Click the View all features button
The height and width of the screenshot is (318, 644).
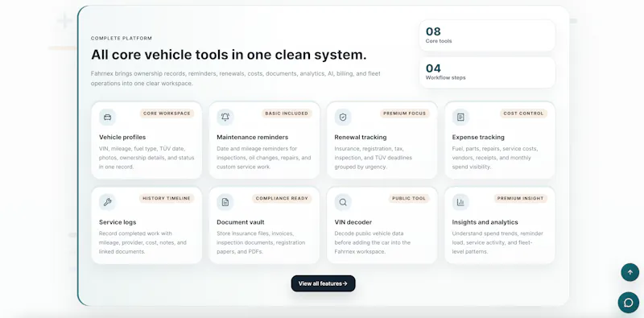[324, 283]
